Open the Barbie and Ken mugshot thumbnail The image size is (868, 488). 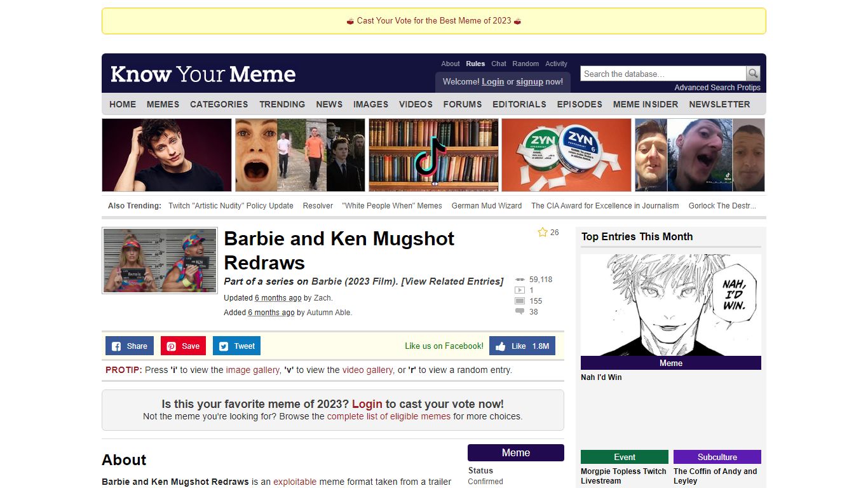[x=160, y=261]
